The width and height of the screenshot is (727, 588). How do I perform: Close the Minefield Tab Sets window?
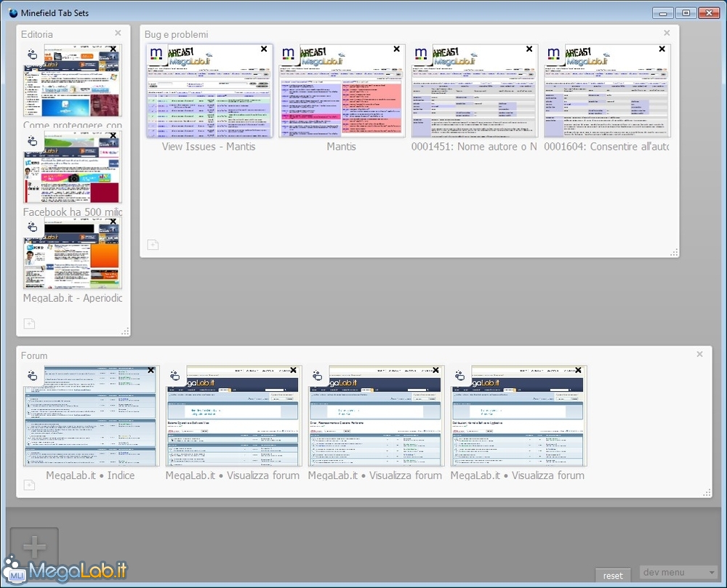(708, 13)
